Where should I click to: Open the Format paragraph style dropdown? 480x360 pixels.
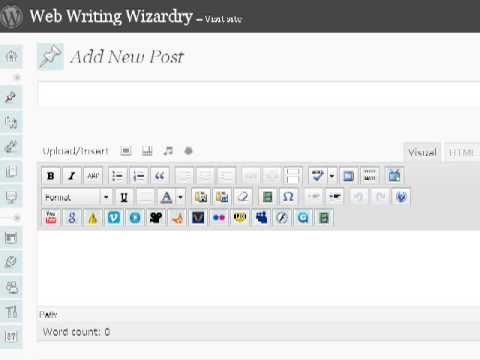pyautogui.click(x=77, y=197)
